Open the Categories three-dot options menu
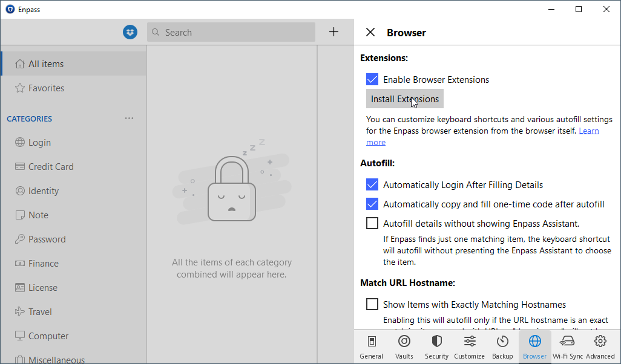Image resolution: width=621 pixels, height=364 pixels. pos(129,119)
